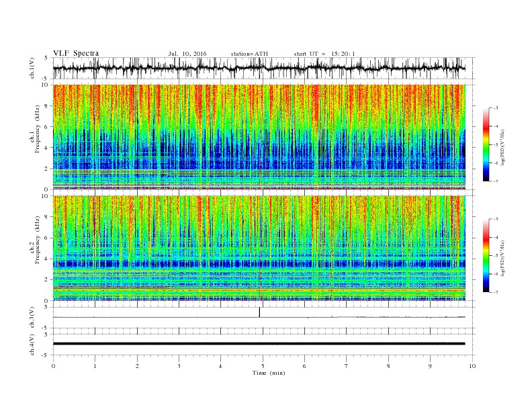
Task: Click the ch.1 "Frequency (kHz)" axis label
Action: pos(38,129)
